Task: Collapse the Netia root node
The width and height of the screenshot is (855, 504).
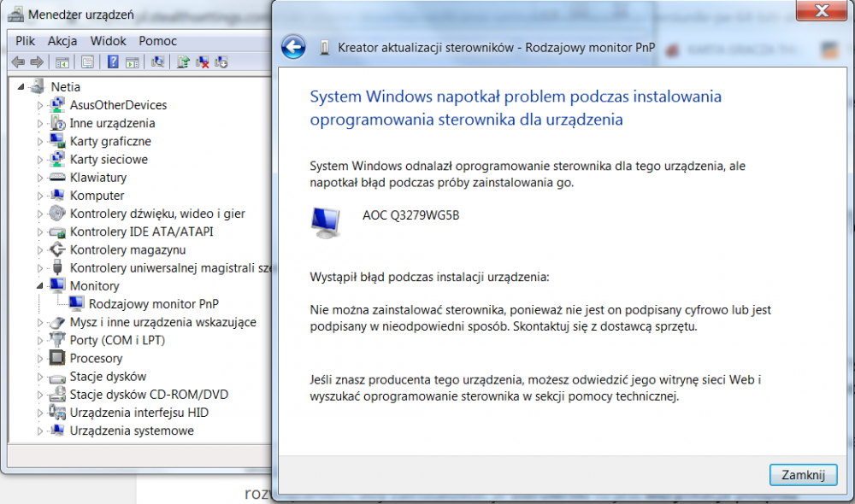Action: (x=21, y=87)
